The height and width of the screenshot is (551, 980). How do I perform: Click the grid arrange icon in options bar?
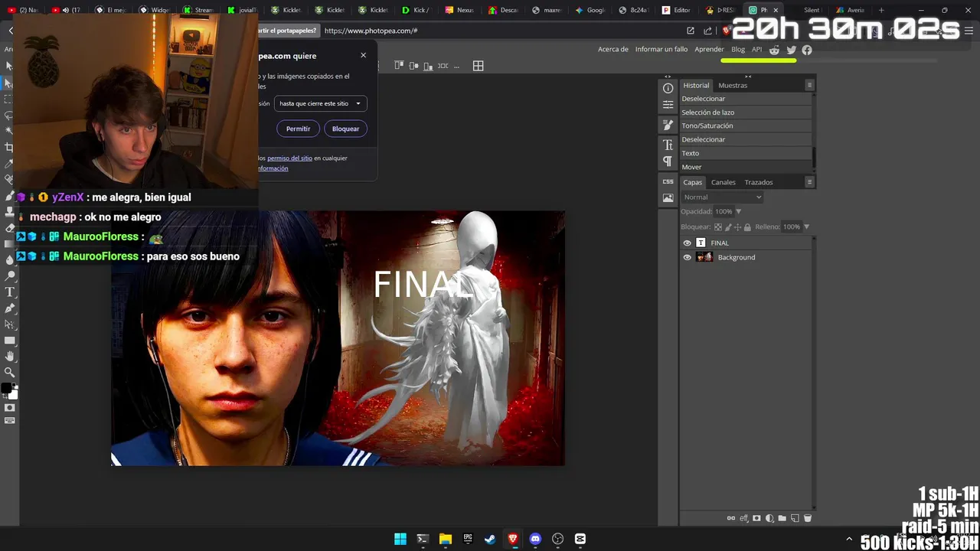pos(478,66)
